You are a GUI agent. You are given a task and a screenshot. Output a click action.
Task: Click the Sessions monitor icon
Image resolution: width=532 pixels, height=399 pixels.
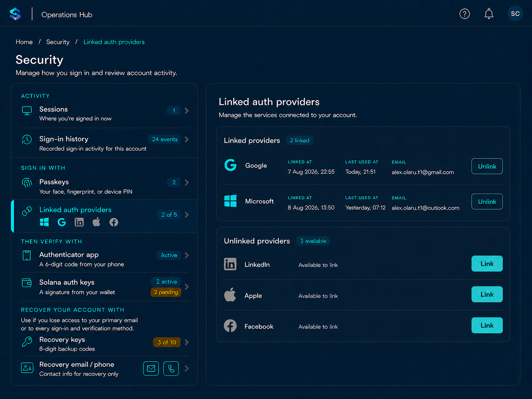(x=27, y=111)
